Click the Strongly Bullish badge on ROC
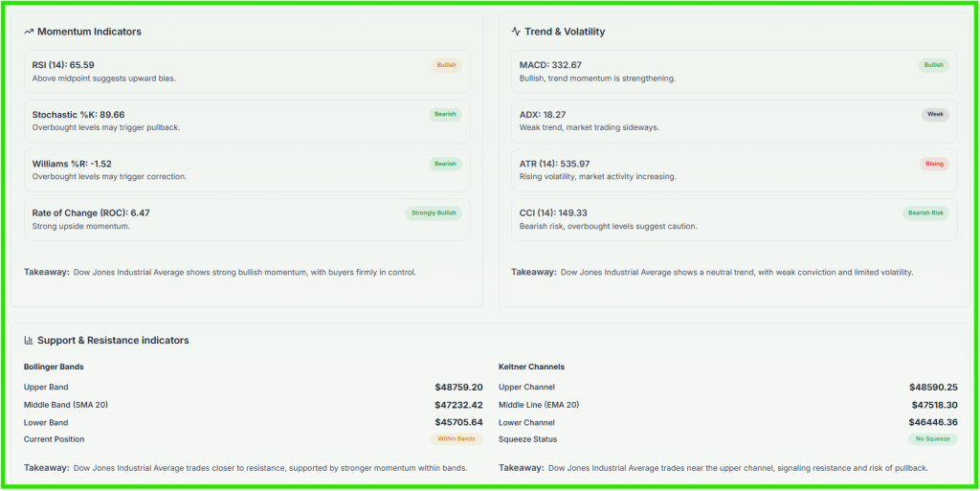 tap(434, 213)
